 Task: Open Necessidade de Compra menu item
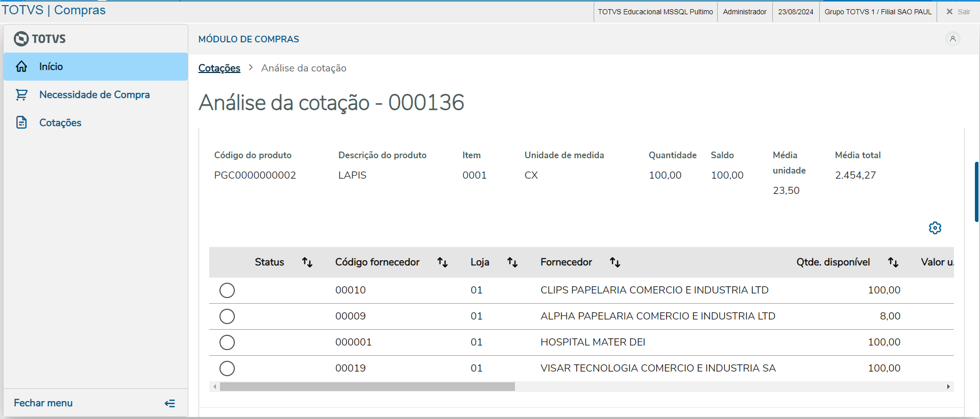94,94
